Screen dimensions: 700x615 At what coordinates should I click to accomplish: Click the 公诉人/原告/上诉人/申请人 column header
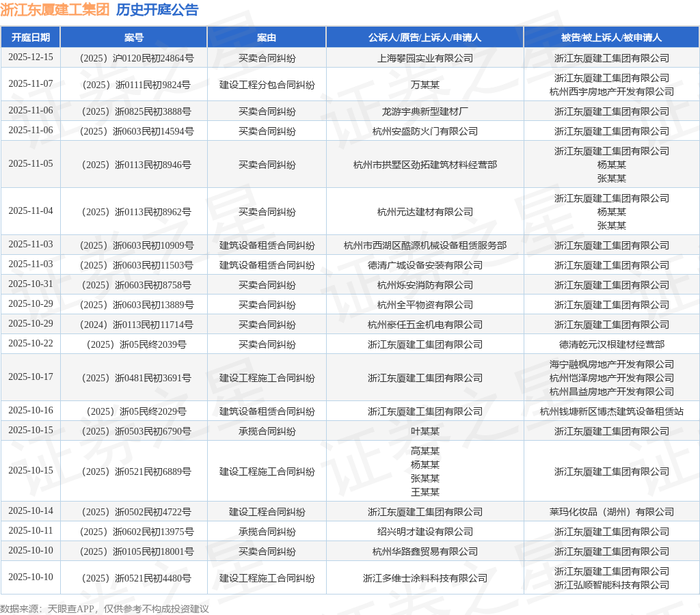tap(425, 38)
